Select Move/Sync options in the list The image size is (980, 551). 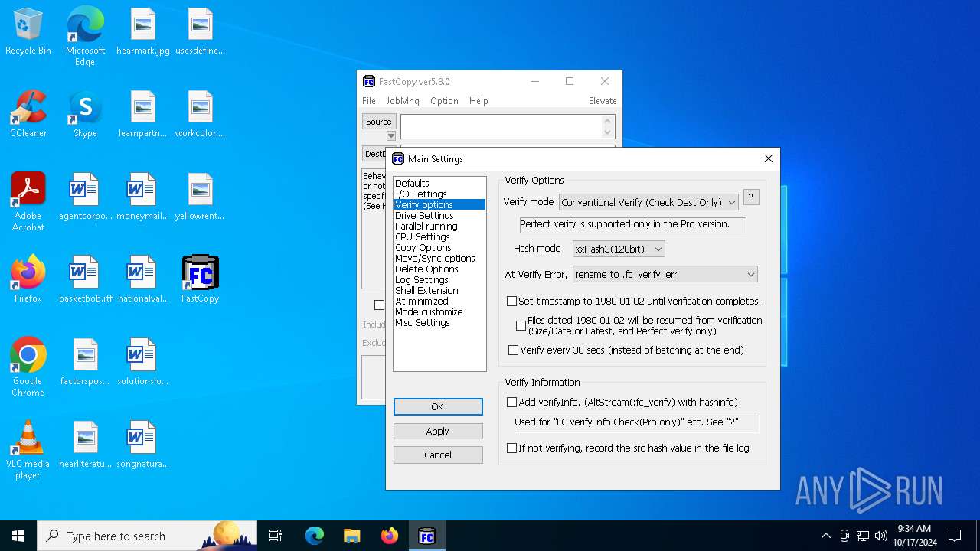(x=439, y=259)
